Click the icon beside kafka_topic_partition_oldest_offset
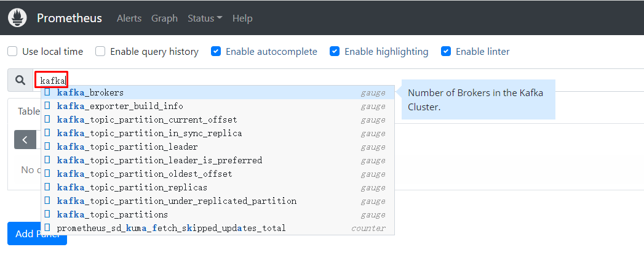The height and width of the screenshot is (276, 644). (47, 174)
